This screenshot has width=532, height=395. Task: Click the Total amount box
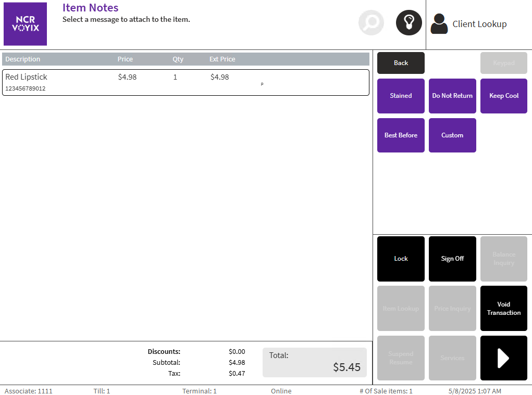click(314, 362)
